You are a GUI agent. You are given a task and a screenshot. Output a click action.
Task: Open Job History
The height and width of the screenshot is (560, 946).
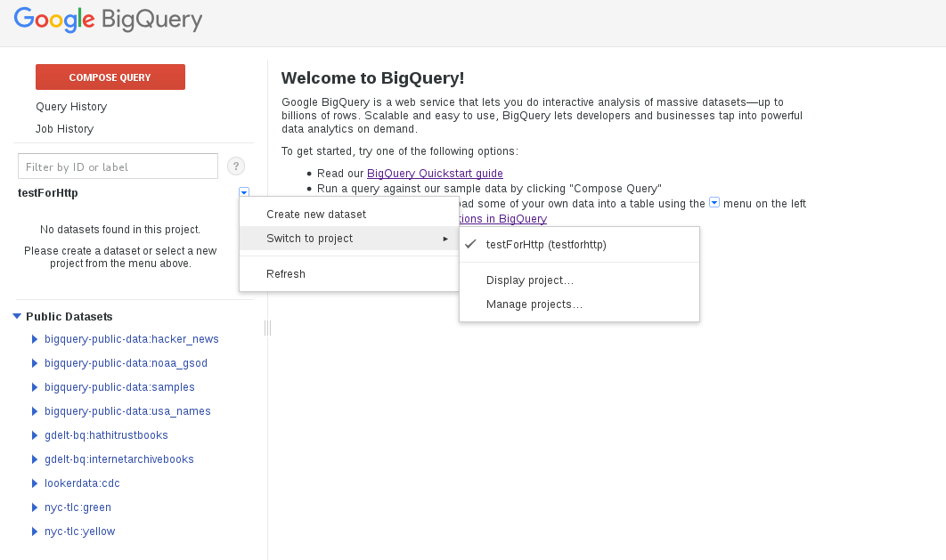click(x=64, y=129)
